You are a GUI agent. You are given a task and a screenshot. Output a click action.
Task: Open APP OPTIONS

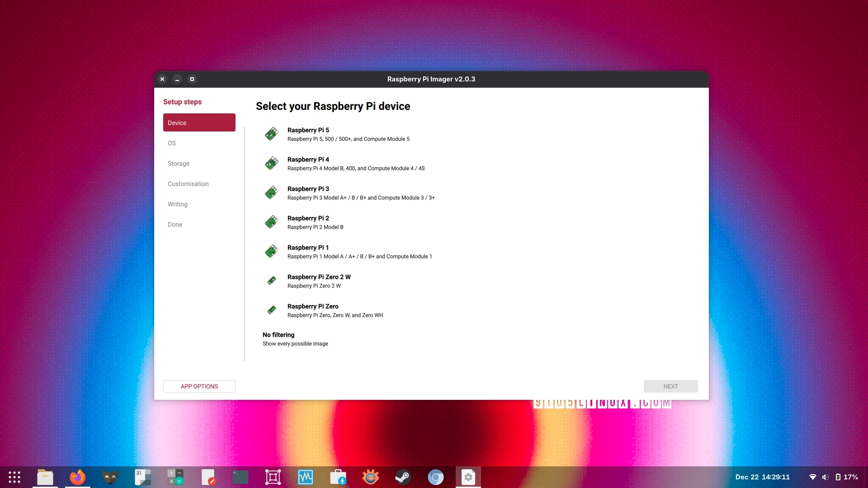[x=199, y=386]
